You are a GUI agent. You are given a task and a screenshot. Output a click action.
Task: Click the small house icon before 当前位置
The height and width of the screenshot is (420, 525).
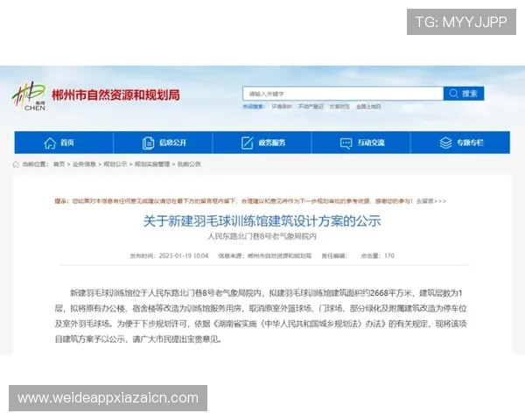[16, 164]
